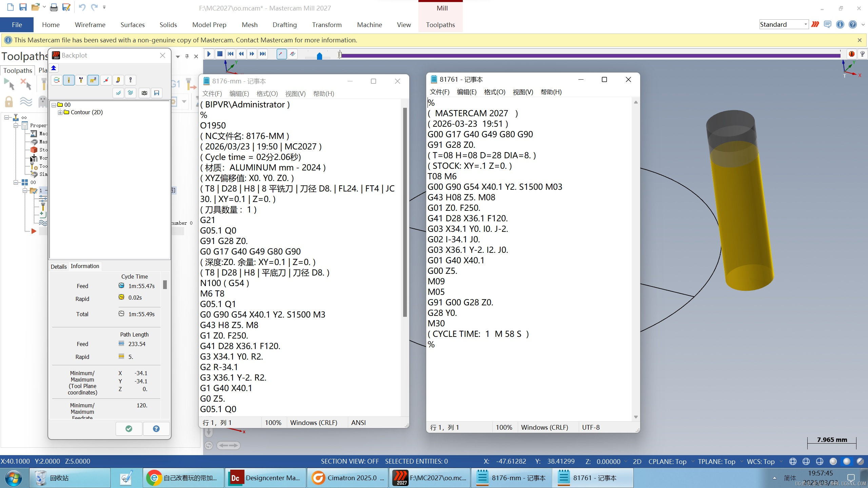Switch to the Details tab in Backplot
The width and height of the screenshot is (868, 488).
point(59,267)
